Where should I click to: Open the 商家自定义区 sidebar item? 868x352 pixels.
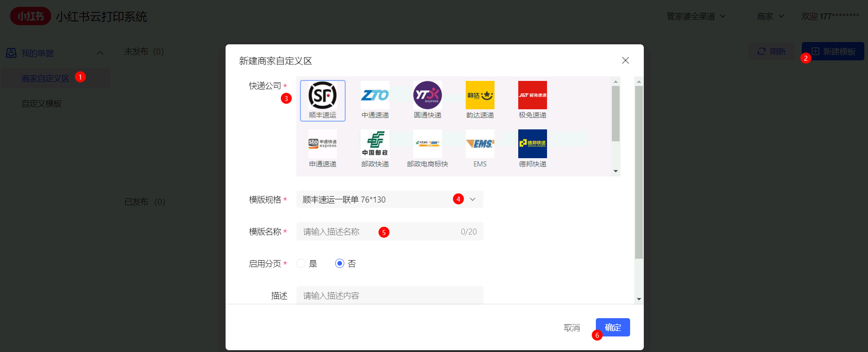click(55, 78)
